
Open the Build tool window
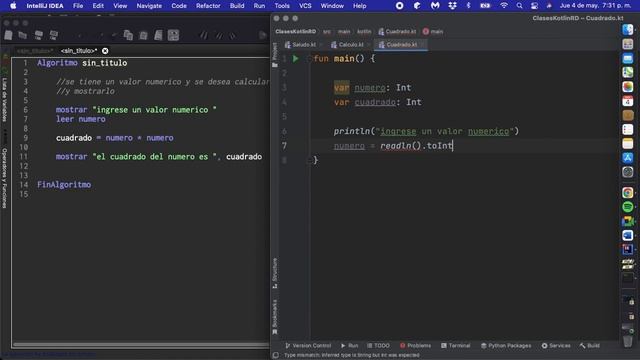[x=589, y=345]
